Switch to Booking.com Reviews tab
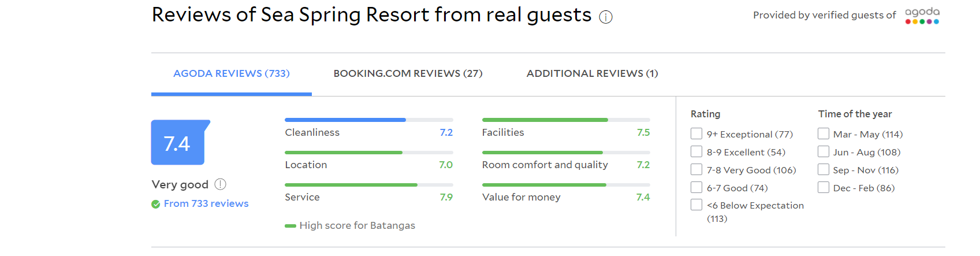Viewport: 980px width, 256px height. coord(408,74)
